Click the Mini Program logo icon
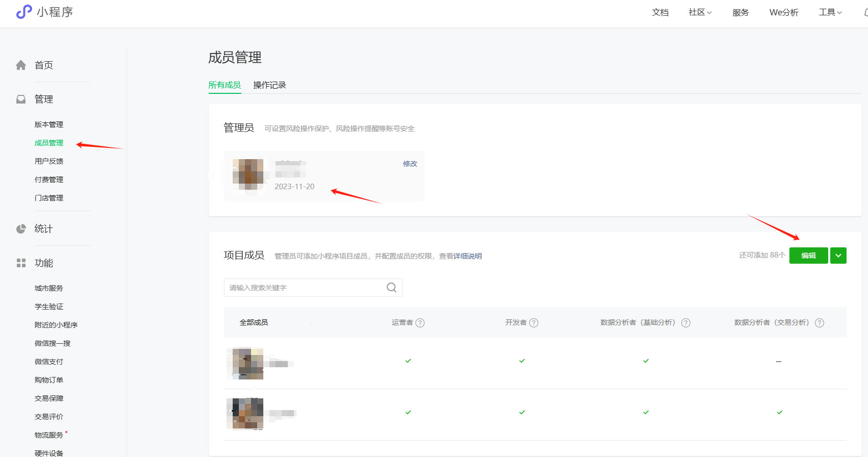 pyautogui.click(x=24, y=12)
